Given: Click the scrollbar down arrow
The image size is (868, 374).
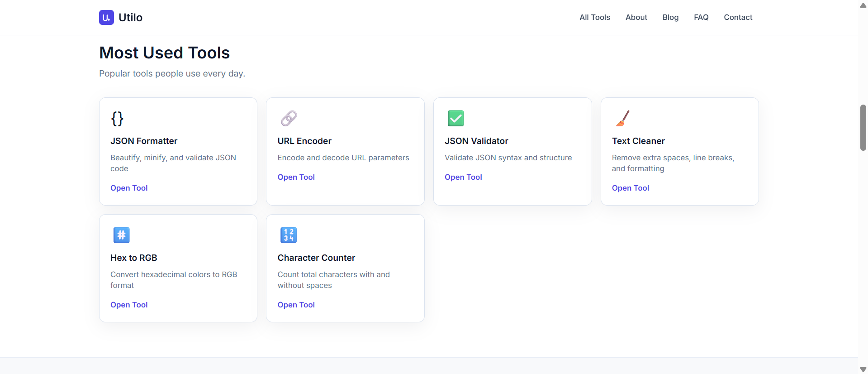Looking at the screenshot, I should coord(863,369).
